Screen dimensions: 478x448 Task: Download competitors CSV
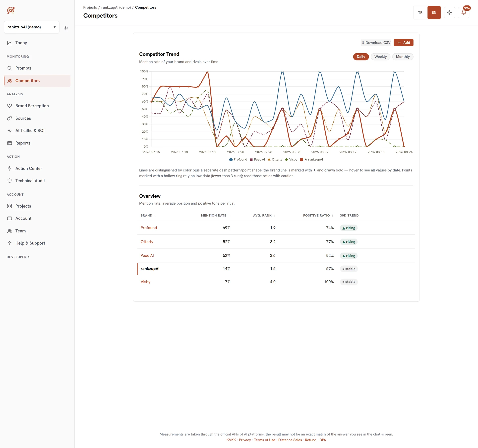[x=376, y=43]
